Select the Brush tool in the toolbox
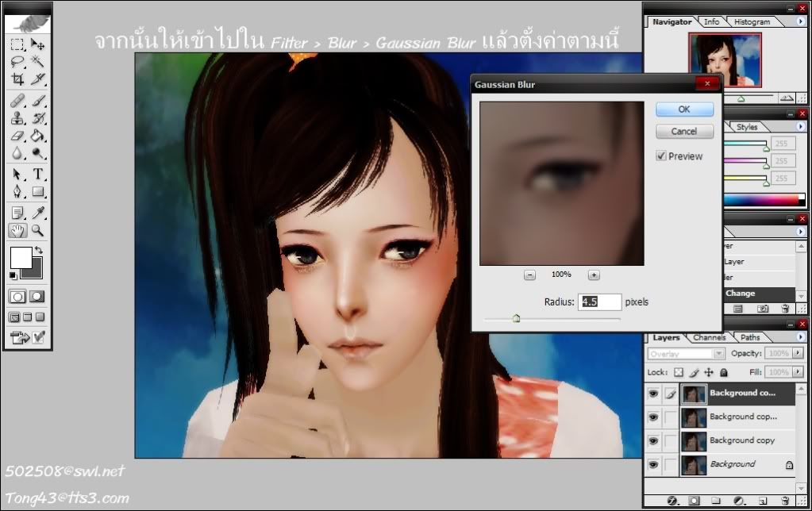This screenshot has height=511, width=812. (37, 101)
